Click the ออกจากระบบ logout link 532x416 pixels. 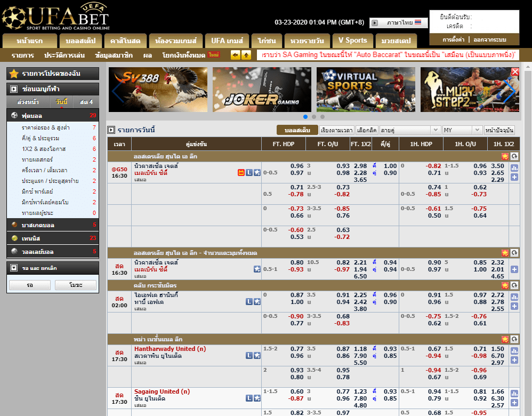(490, 39)
